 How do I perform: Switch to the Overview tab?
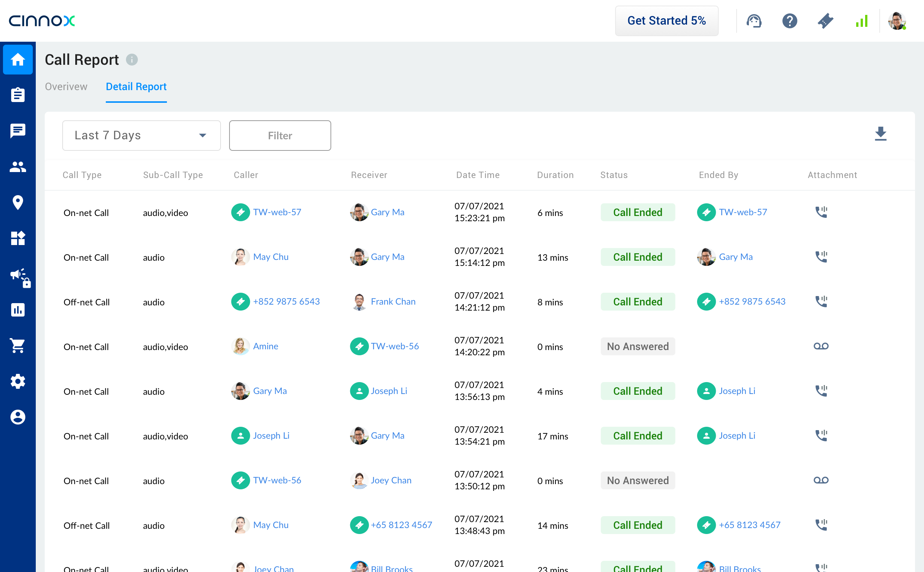point(66,87)
